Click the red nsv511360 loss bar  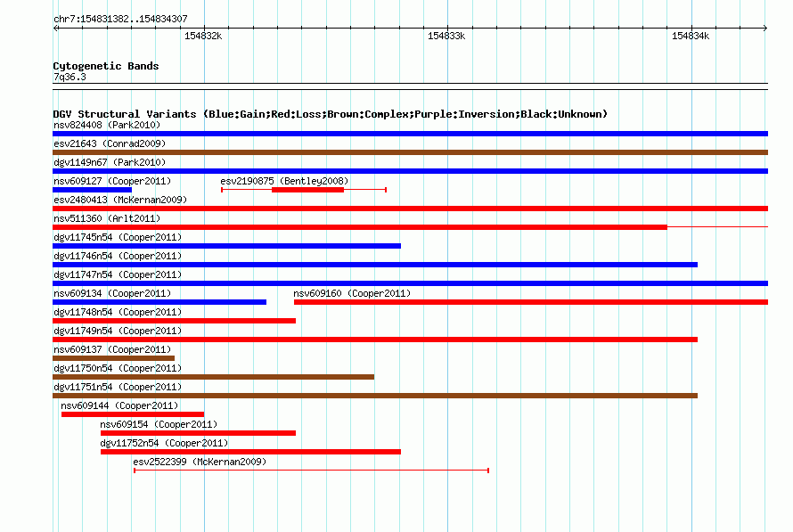(x=360, y=227)
